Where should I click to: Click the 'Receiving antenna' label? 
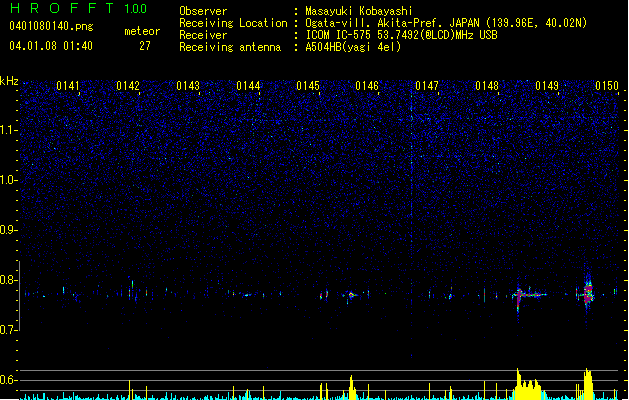tap(230, 47)
